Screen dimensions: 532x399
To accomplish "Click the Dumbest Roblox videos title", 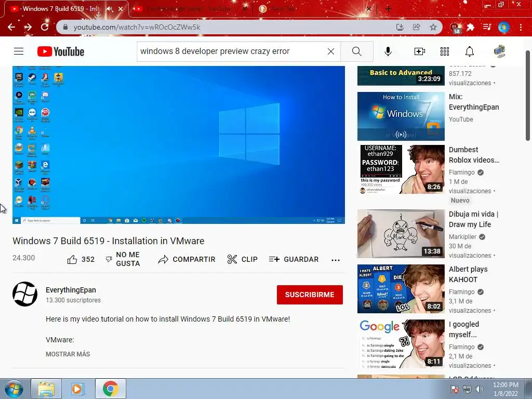I will [474, 155].
